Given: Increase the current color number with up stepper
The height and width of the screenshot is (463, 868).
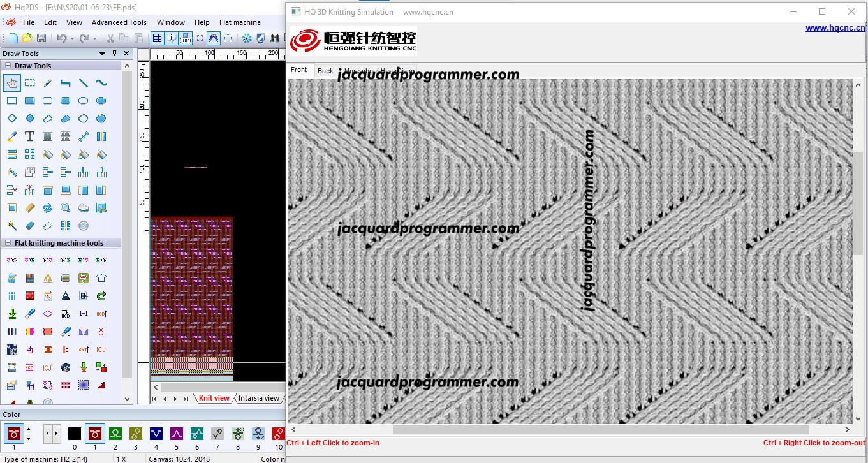Looking at the screenshot, I should click(x=27, y=429).
